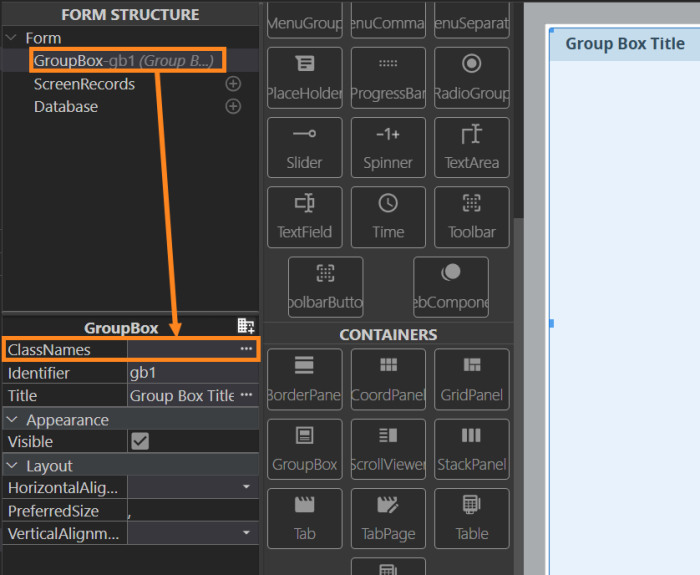The image size is (700, 575).
Task: Collapse the Appearance property section
Action: pyautogui.click(x=11, y=420)
